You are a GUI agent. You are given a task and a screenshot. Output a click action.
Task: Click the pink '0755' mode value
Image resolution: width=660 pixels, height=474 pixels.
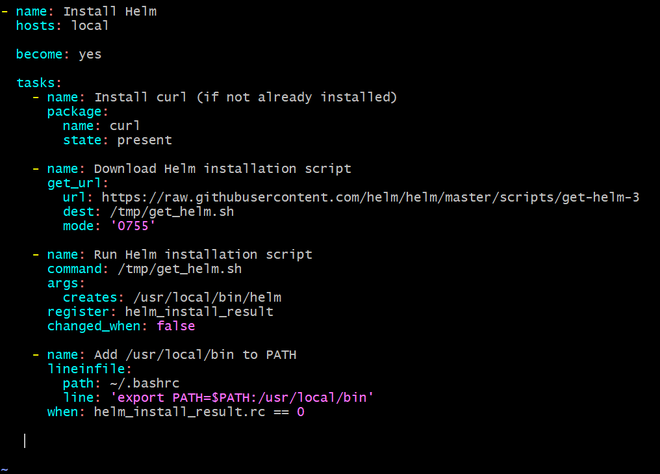(133, 226)
